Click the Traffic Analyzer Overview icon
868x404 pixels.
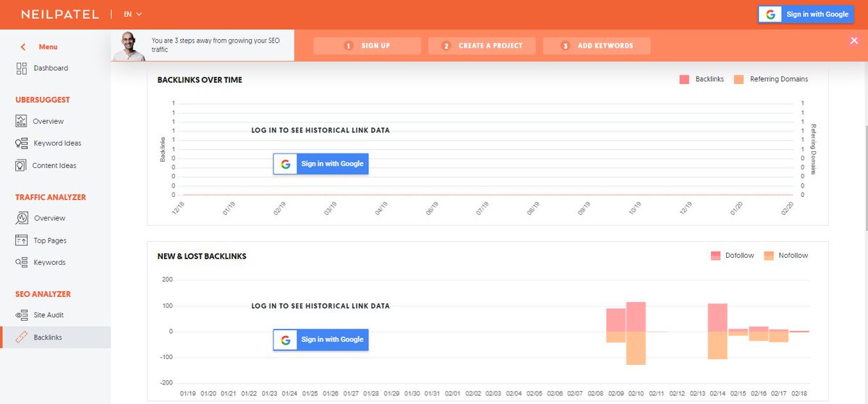(21, 218)
